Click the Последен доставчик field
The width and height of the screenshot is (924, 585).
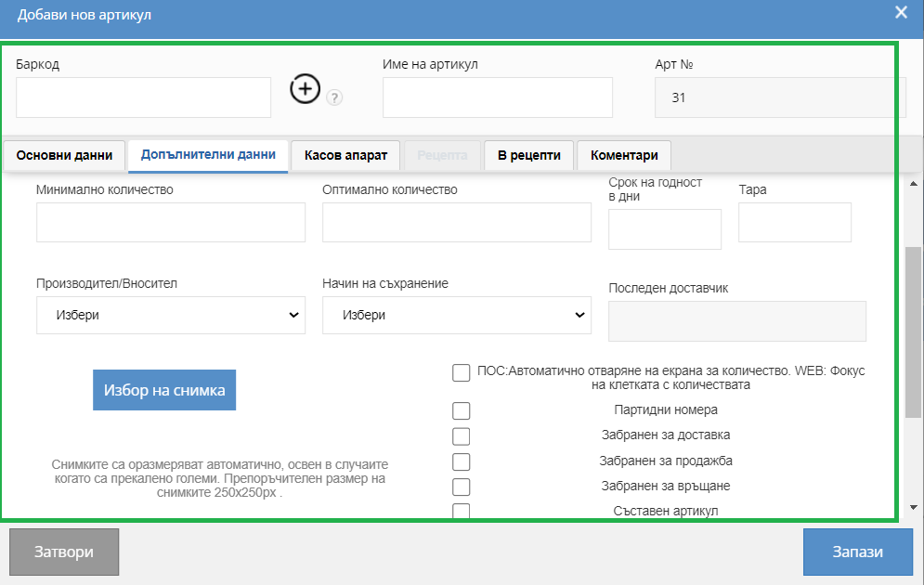click(737, 321)
